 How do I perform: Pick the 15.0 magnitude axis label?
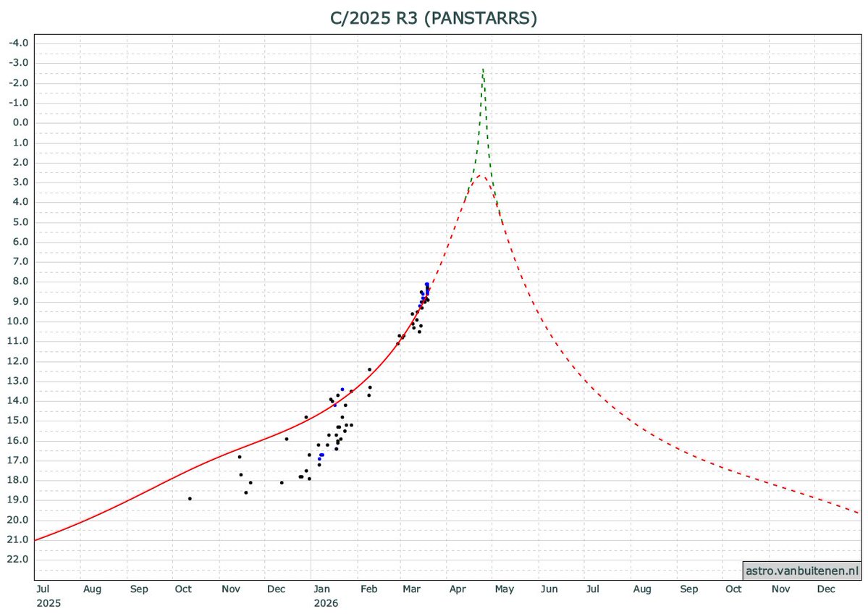point(18,420)
